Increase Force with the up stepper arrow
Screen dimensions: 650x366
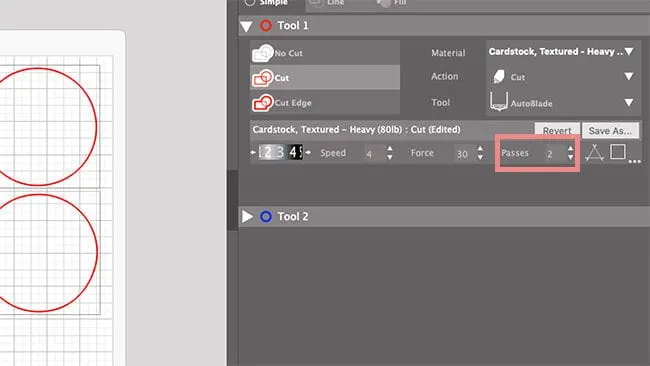pyautogui.click(x=480, y=148)
